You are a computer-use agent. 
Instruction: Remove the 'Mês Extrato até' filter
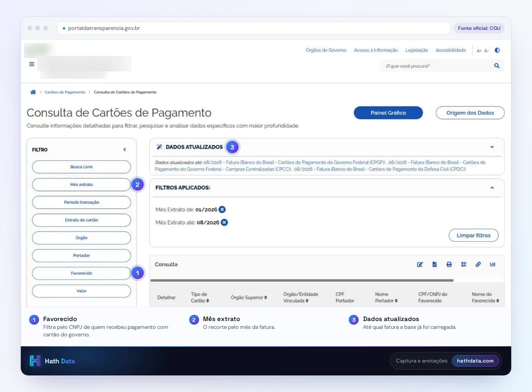[x=224, y=223]
